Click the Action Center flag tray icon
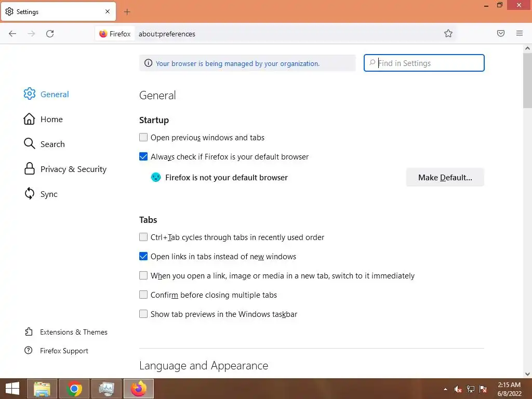532x399 pixels. [x=483, y=389]
